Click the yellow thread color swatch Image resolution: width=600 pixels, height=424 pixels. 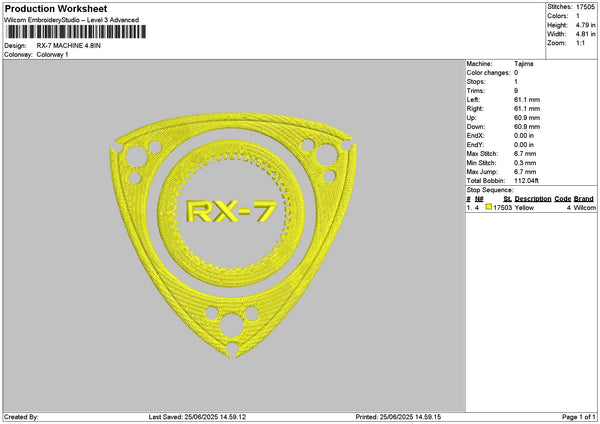(489, 207)
